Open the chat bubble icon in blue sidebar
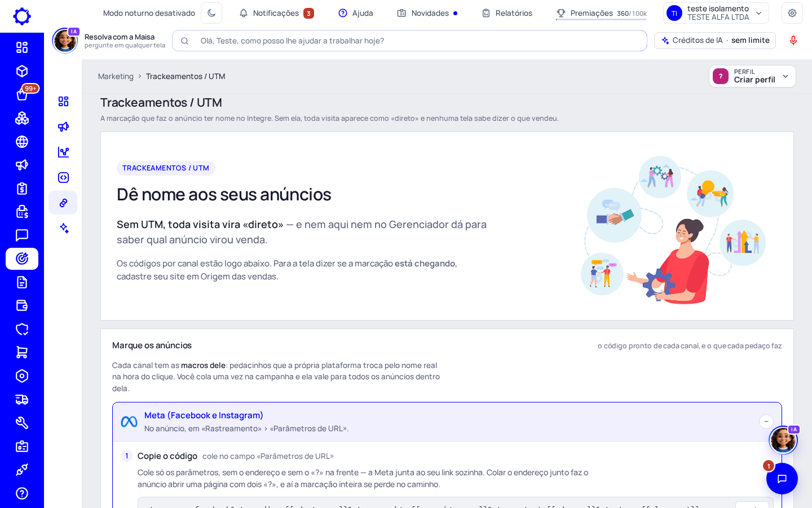The height and width of the screenshot is (508, 812). [22, 235]
